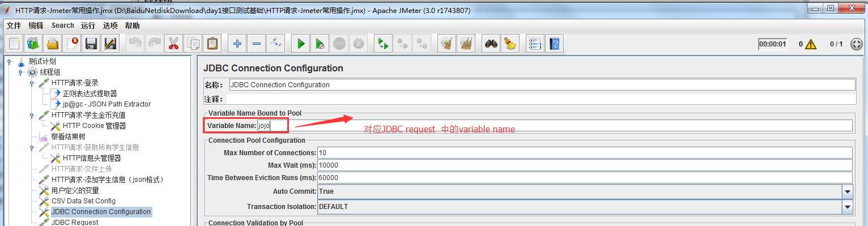Click the Close test plan icon
This screenshot has width=868, height=226.
72,44
